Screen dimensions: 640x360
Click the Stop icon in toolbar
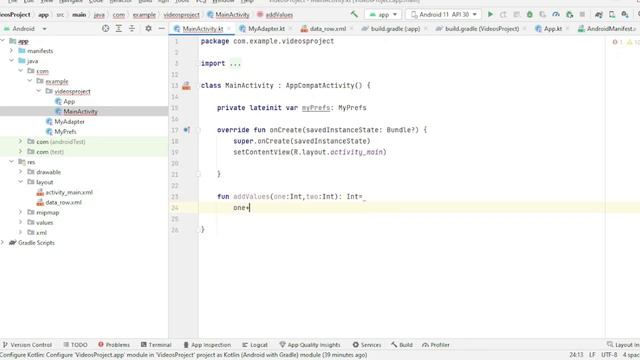(582, 14)
